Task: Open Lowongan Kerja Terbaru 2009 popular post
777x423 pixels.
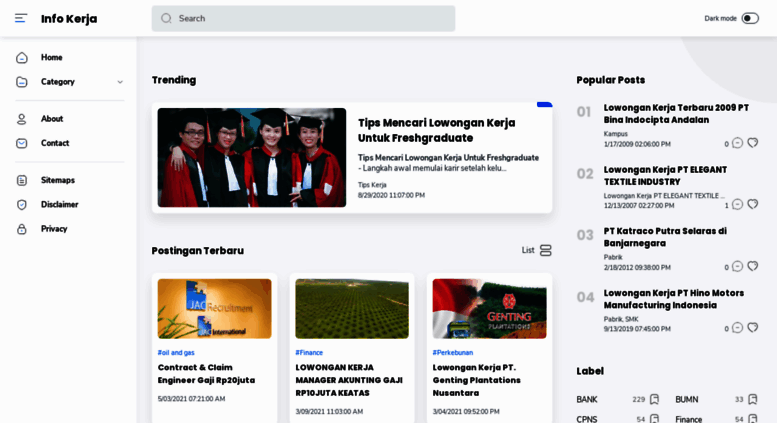Action: 676,114
